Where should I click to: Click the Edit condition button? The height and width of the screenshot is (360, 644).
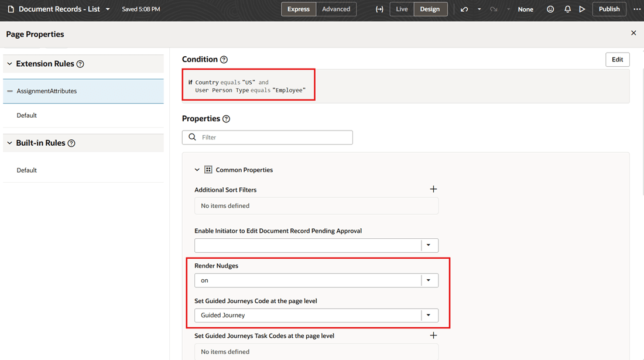pos(617,60)
